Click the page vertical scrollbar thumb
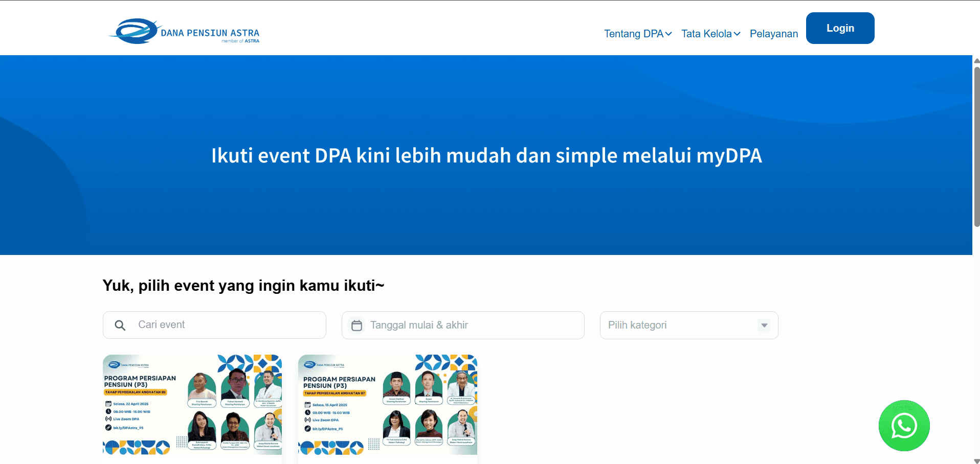 tap(976, 146)
